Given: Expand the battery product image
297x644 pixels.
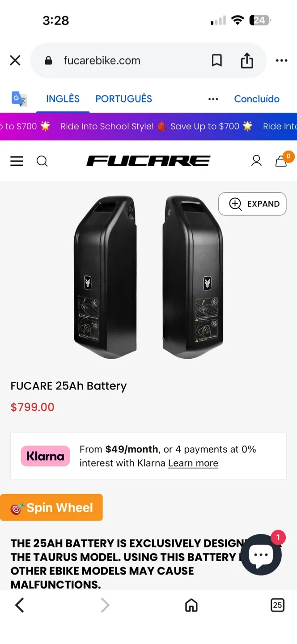Looking at the screenshot, I should tap(252, 203).
